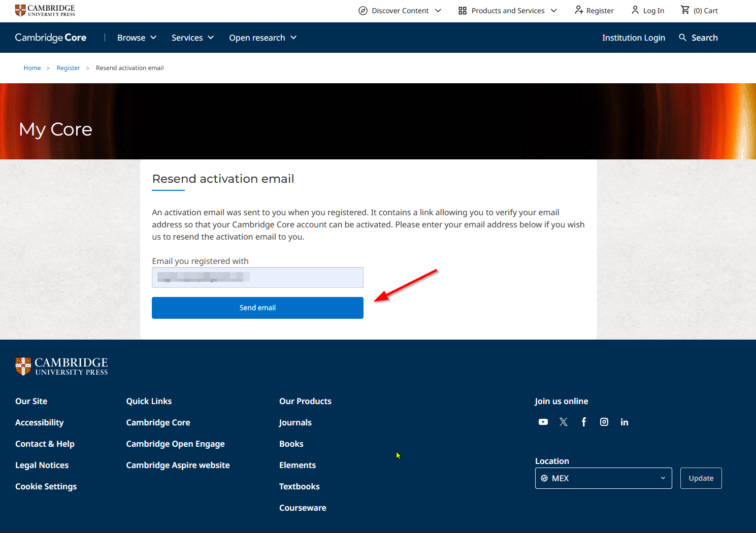Click the Log In text link
This screenshot has height=533, width=756.
[653, 11]
